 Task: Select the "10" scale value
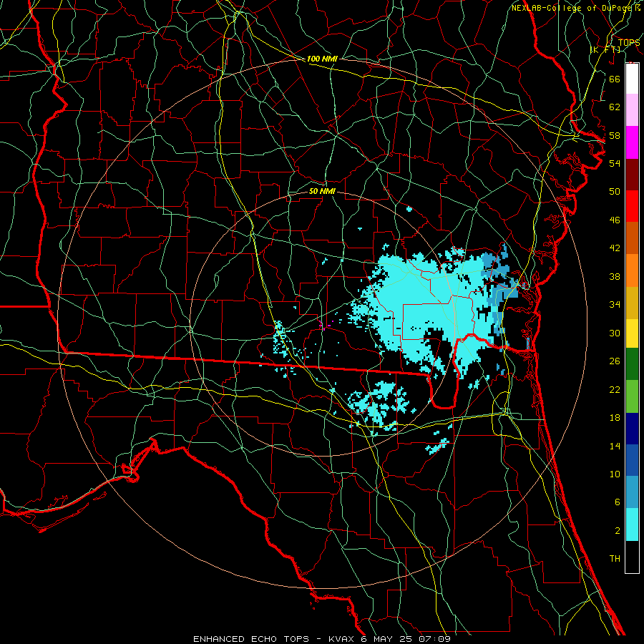click(x=615, y=474)
